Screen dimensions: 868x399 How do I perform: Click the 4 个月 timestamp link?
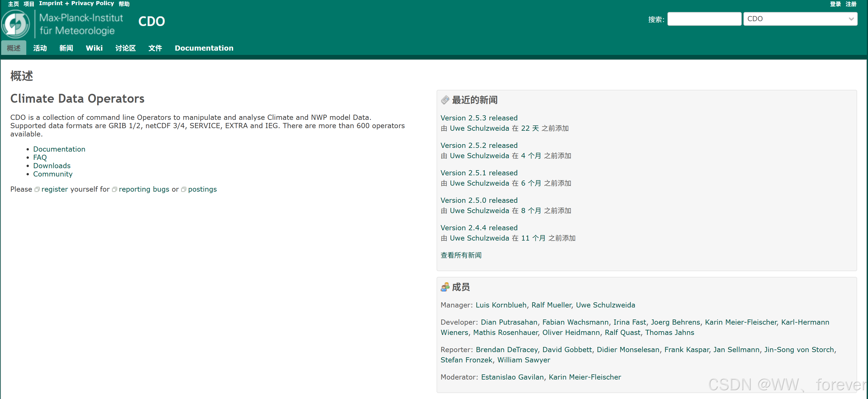point(531,156)
